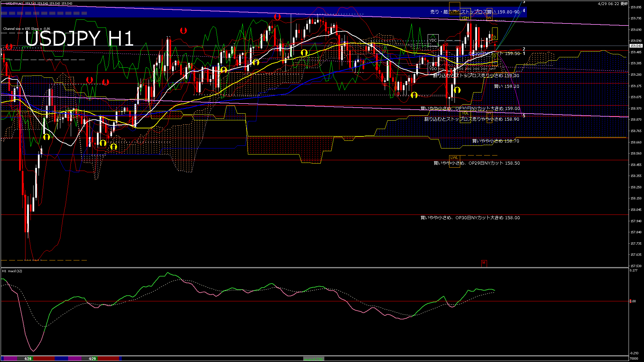Image resolution: width=644 pixels, height=362 pixels.
Task: Select the 4/28 date segment in session bar
Action: tap(28, 359)
